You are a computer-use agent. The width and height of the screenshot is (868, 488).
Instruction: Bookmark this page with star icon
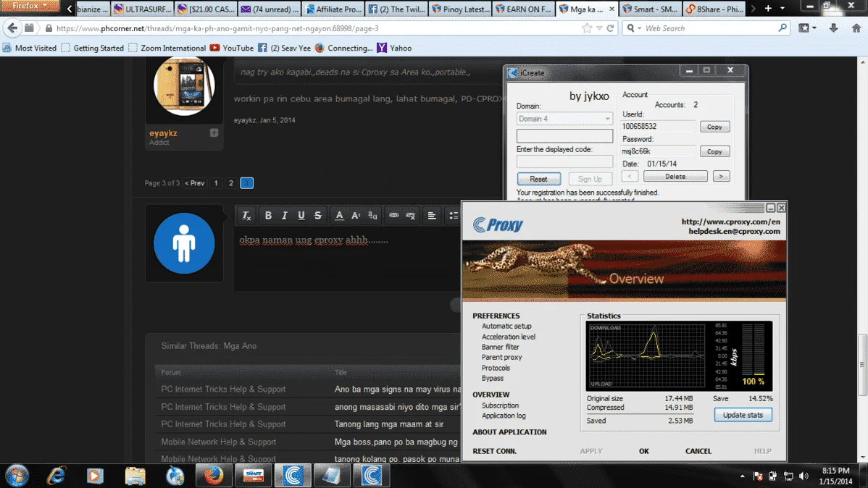click(587, 28)
